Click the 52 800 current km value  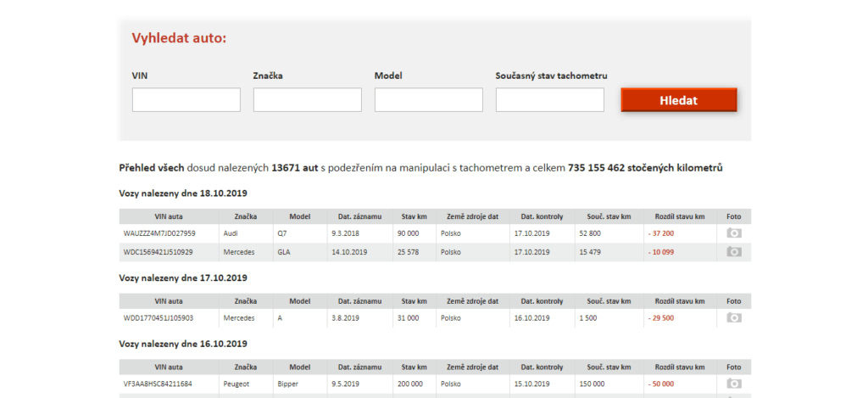pyautogui.click(x=590, y=233)
